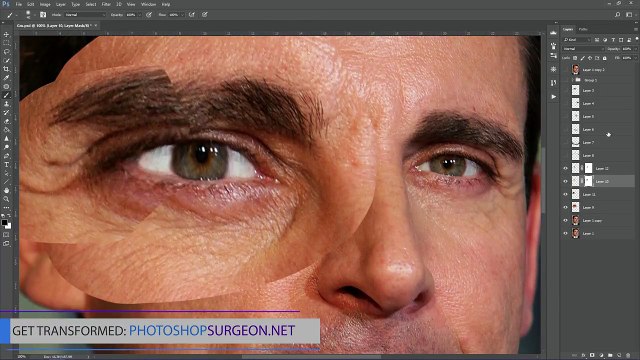Select the Quick Selection tool

coord(7,60)
